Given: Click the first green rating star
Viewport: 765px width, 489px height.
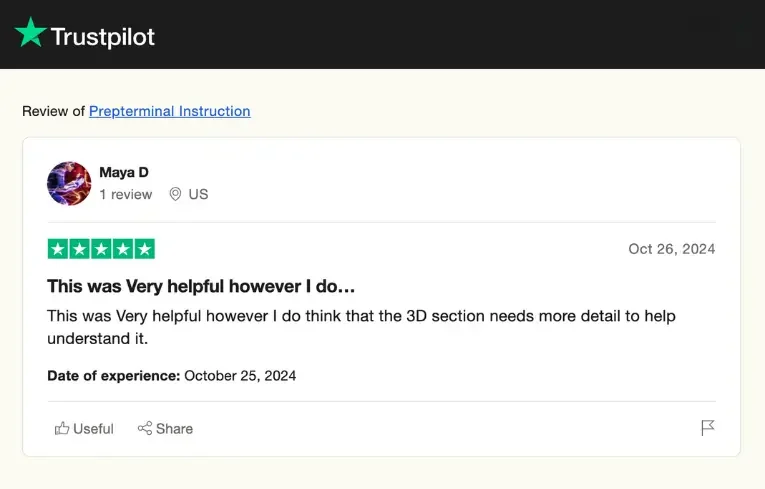Looking at the screenshot, I should coord(58,249).
